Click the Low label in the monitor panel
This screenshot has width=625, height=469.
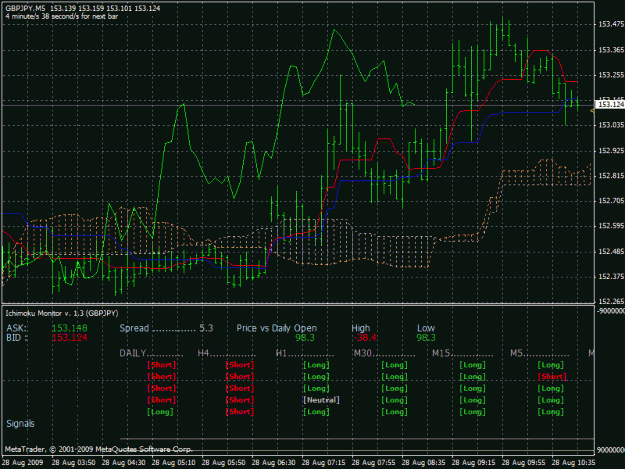tap(426, 328)
